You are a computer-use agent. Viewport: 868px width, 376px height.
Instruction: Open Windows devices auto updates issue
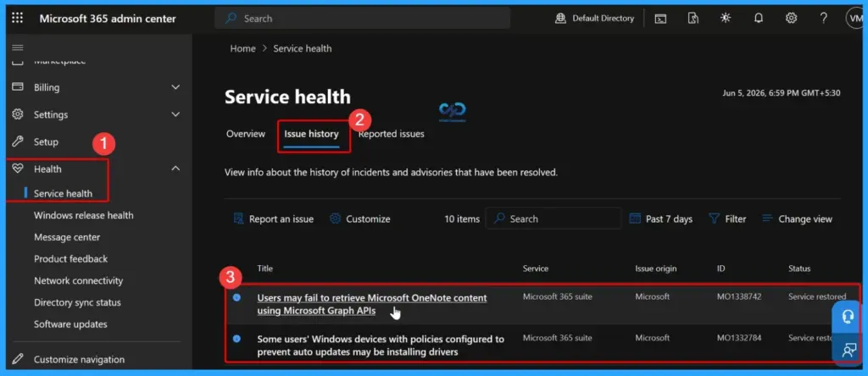pyautogui.click(x=381, y=345)
